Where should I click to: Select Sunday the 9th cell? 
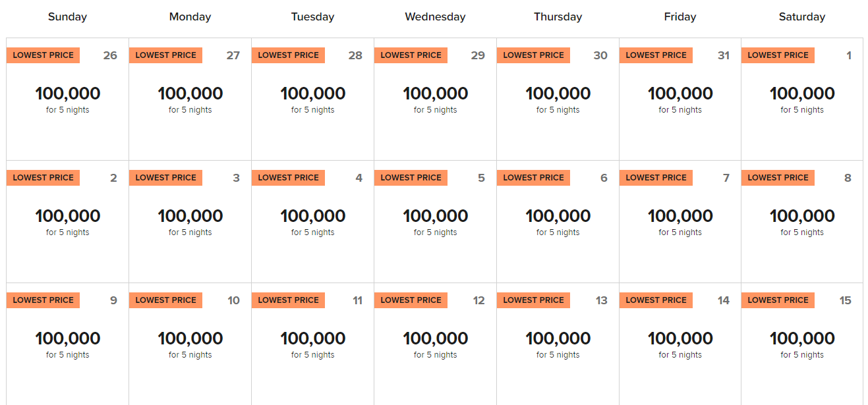(x=67, y=344)
